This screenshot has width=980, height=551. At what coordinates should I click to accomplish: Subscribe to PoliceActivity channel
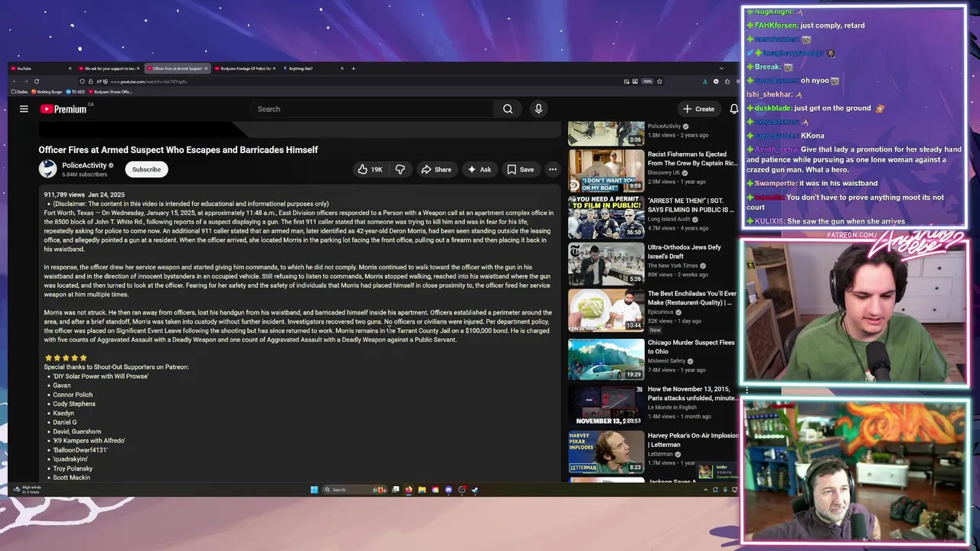pos(146,169)
